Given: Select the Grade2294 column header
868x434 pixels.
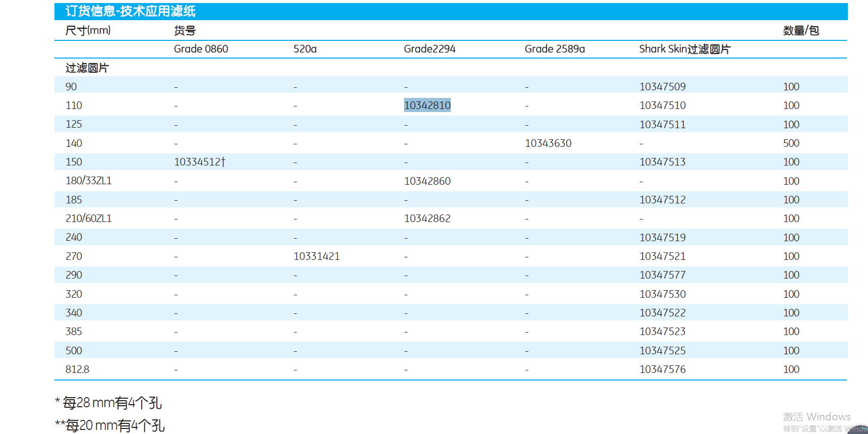Looking at the screenshot, I should (429, 49).
